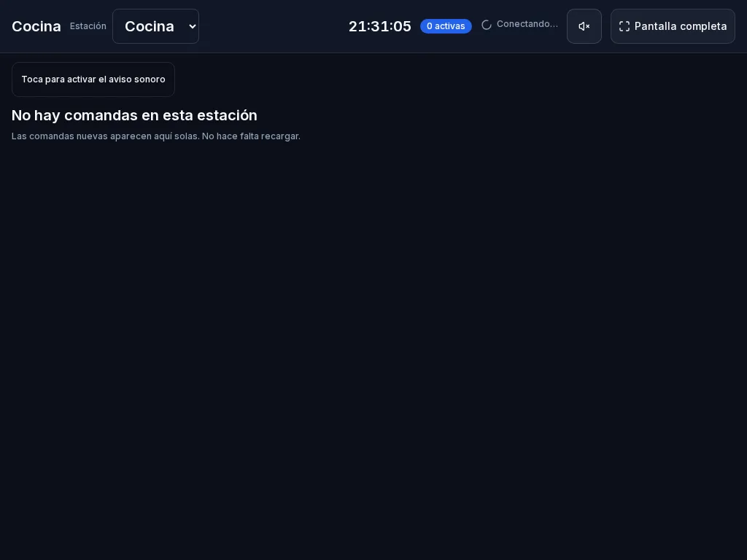
Task: Click the Pantalla completa button
Action: (x=673, y=26)
